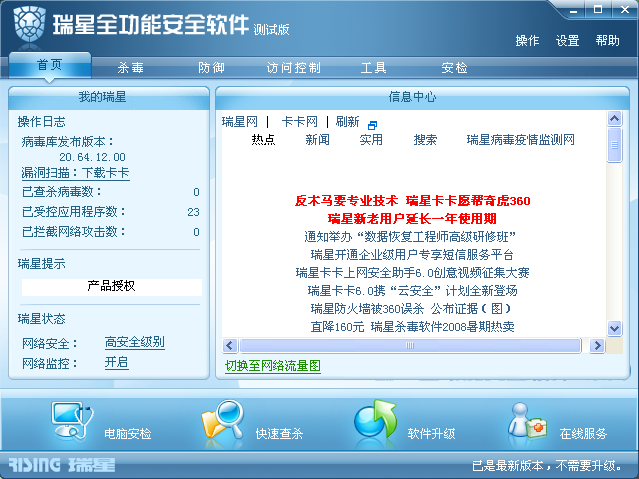Image resolution: width=639 pixels, height=479 pixels.
Task: Open news 瑞星开通企业级用户专享短信服务平台
Action: [412, 255]
